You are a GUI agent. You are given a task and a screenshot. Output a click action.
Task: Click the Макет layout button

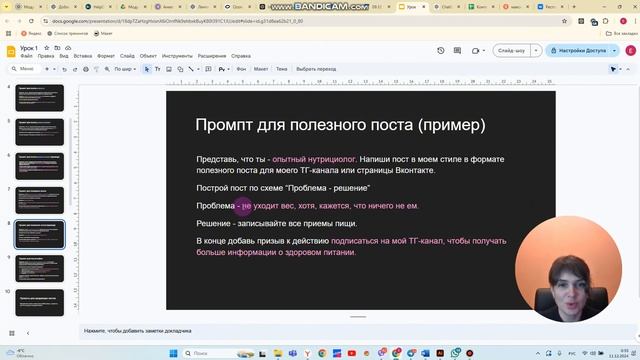click(261, 69)
